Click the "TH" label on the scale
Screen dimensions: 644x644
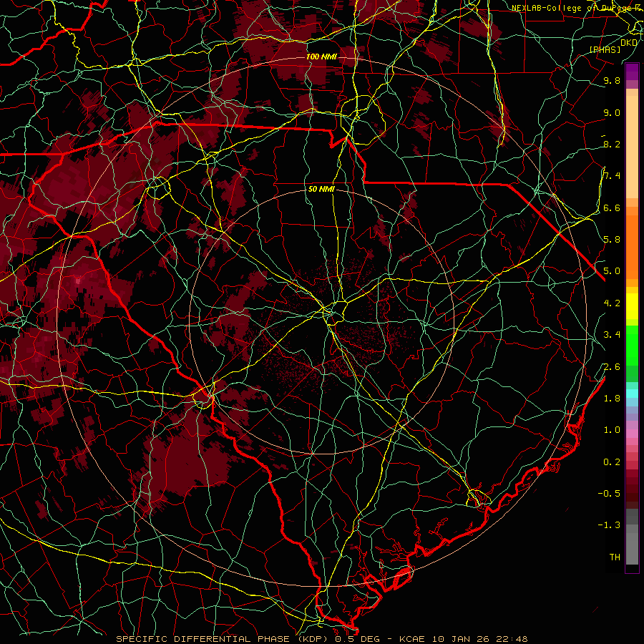point(615,557)
